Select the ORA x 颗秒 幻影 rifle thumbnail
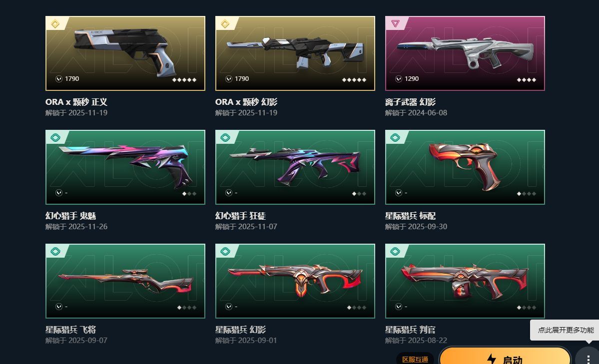The width and height of the screenshot is (599, 364). (x=295, y=53)
